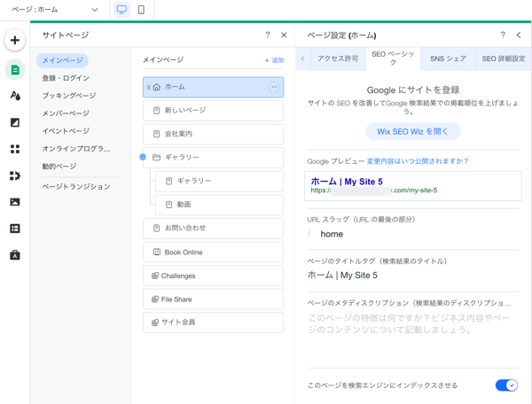
Task: Click the app icon beside サイト会員
Action: point(155,322)
